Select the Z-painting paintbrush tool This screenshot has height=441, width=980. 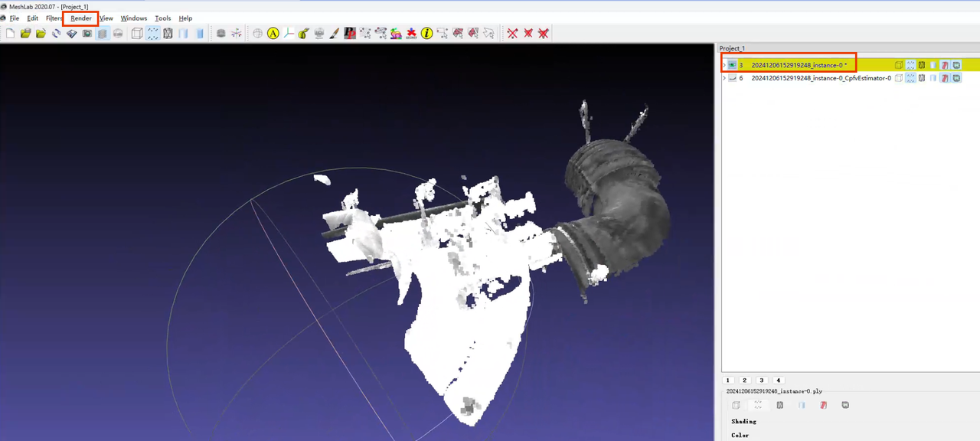click(x=334, y=33)
